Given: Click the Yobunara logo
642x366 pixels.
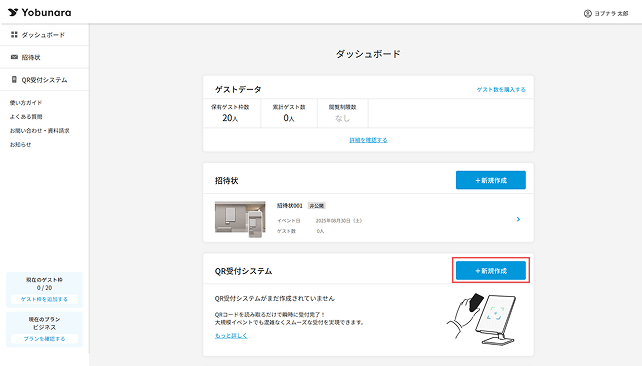Looking at the screenshot, I should click(x=39, y=12).
